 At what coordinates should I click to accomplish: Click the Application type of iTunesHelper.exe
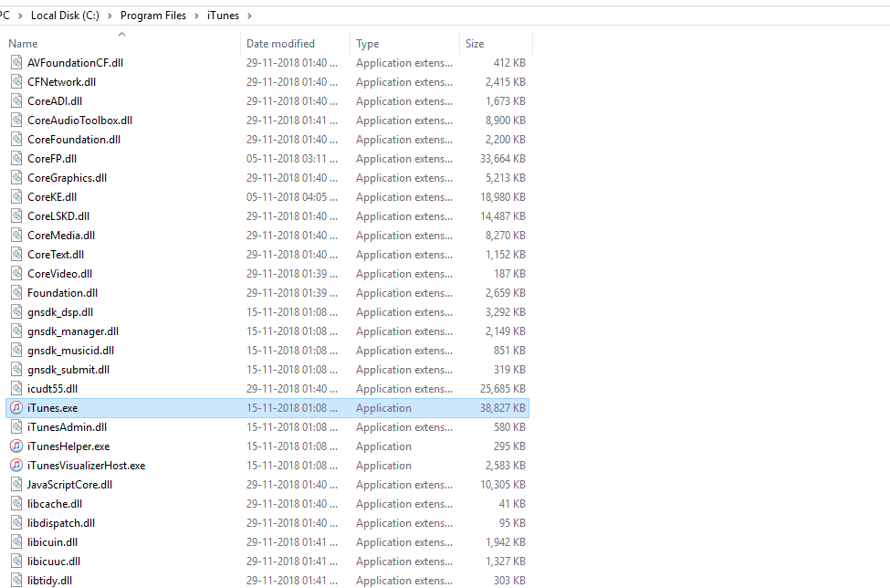(383, 446)
